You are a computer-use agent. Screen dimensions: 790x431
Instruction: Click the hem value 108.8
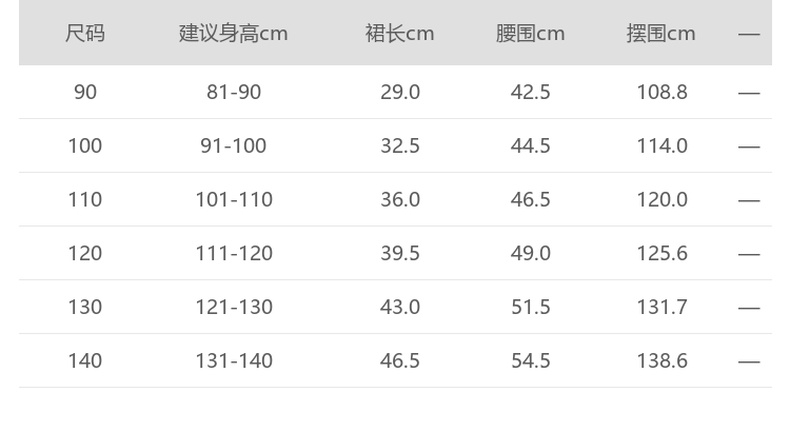pyautogui.click(x=662, y=92)
